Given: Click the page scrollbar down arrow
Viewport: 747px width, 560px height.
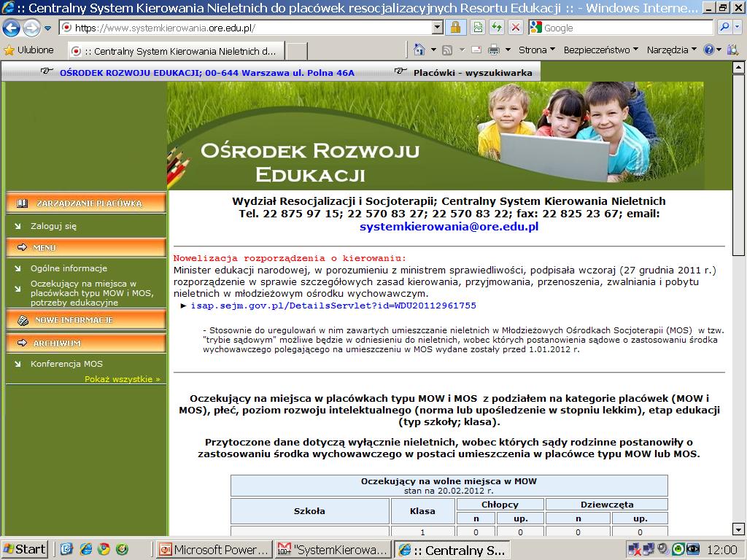Looking at the screenshot, I should (x=738, y=529).
